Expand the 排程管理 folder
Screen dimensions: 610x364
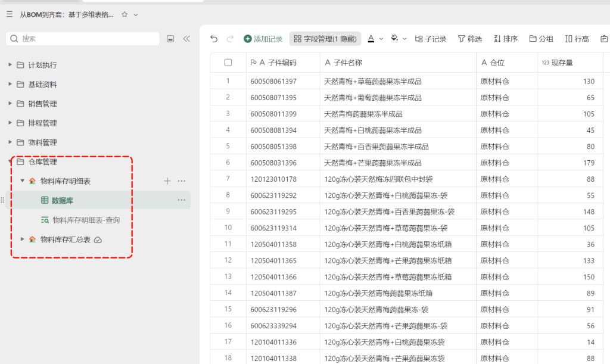pos(10,123)
